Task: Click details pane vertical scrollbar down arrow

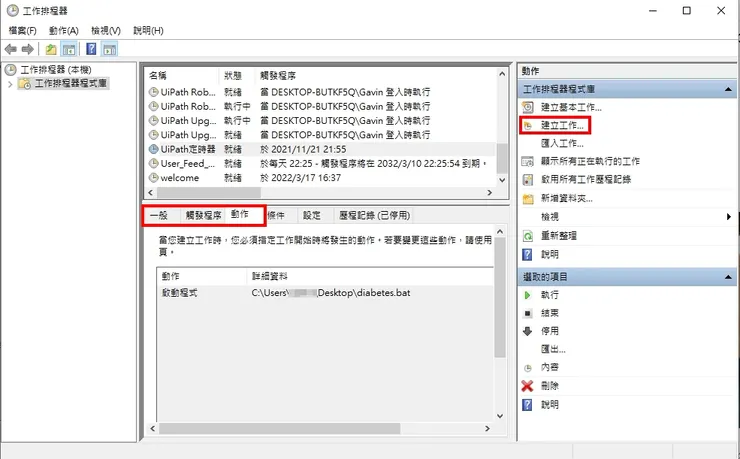Action: 500,416
